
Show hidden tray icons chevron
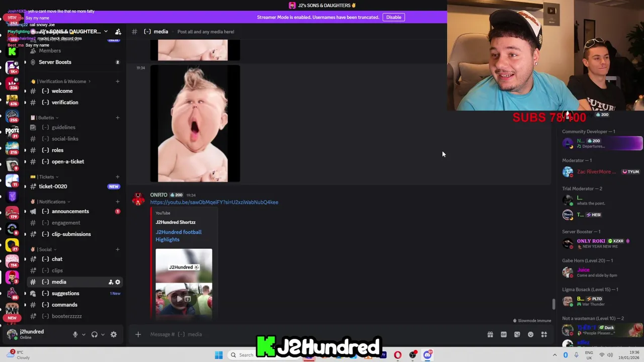pyautogui.click(x=555, y=355)
